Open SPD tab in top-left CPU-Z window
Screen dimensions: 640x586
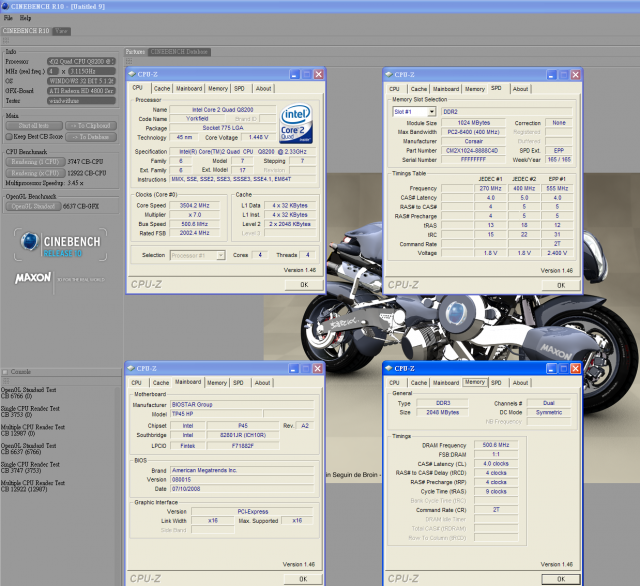[x=240, y=89]
